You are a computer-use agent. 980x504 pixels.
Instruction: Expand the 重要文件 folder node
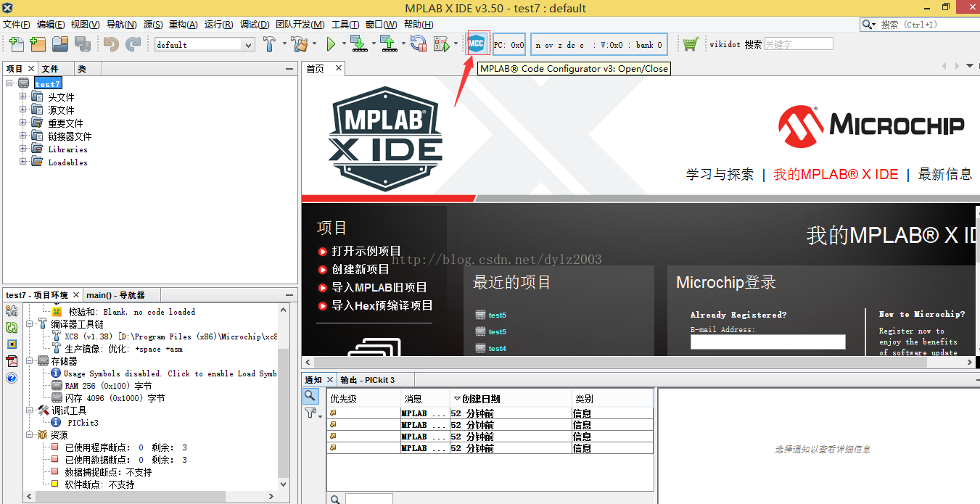[x=23, y=123]
